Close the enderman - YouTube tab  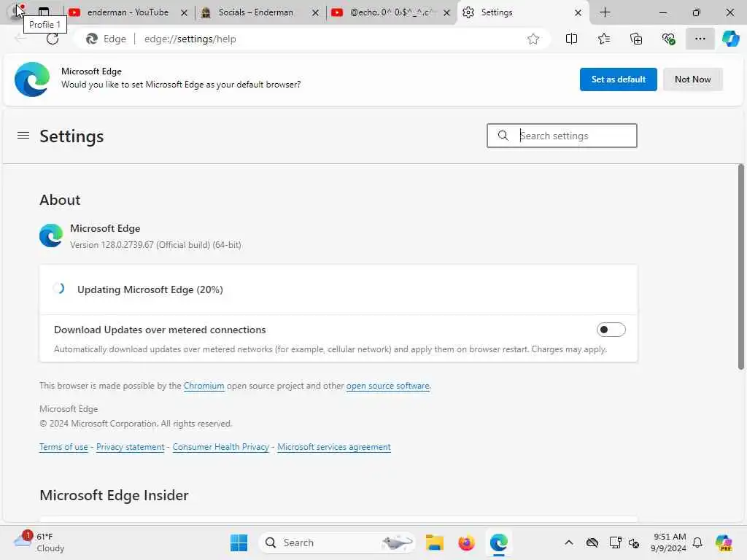click(184, 13)
